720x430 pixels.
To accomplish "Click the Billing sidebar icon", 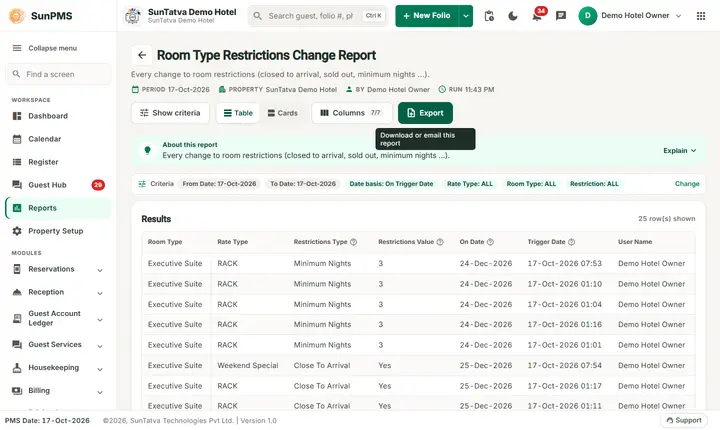I will 17,390.
